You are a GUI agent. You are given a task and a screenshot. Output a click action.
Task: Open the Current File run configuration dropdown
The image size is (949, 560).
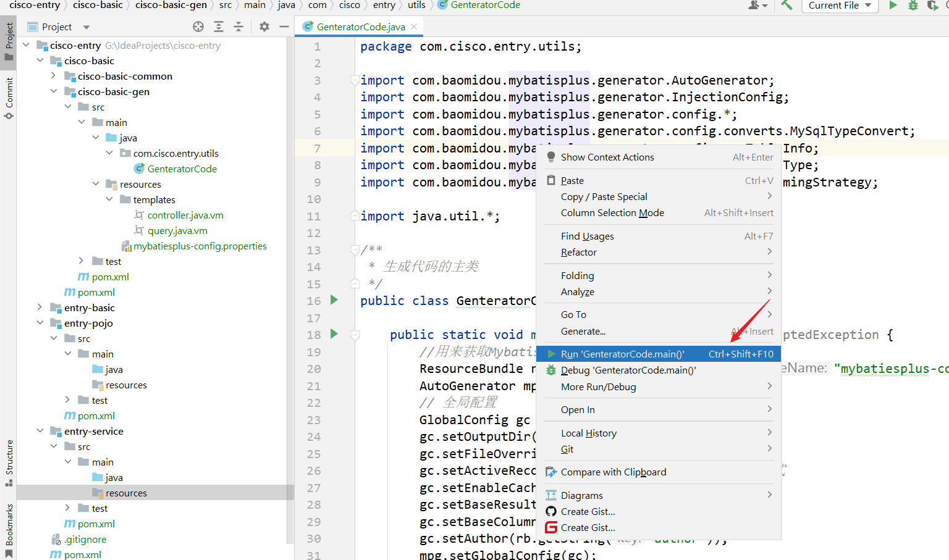click(840, 5)
